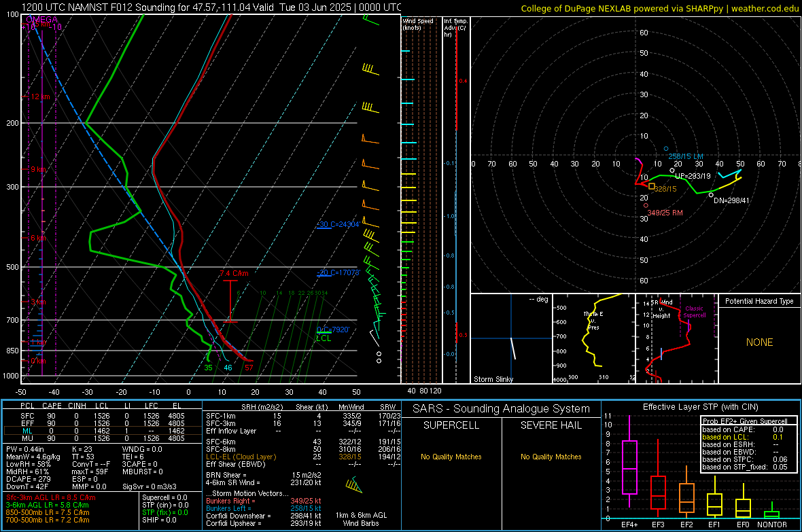Click the Sfc-3km AGL LR = 8.5 C/km line

pyautogui.click(x=51, y=497)
